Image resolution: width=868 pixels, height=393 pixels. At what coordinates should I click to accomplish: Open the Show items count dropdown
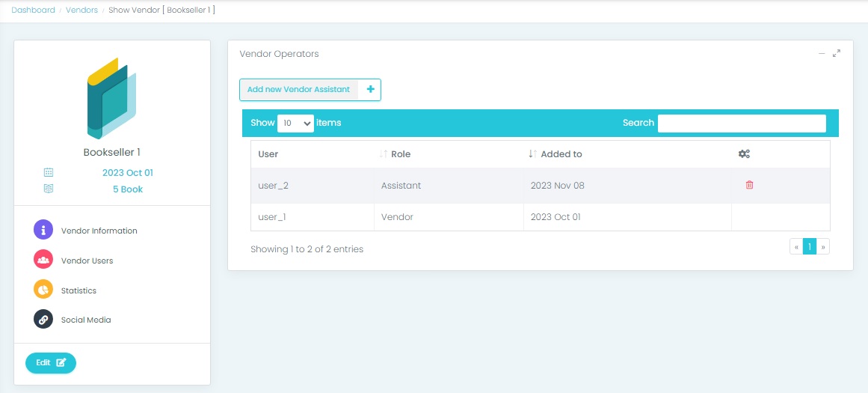coord(295,123)
